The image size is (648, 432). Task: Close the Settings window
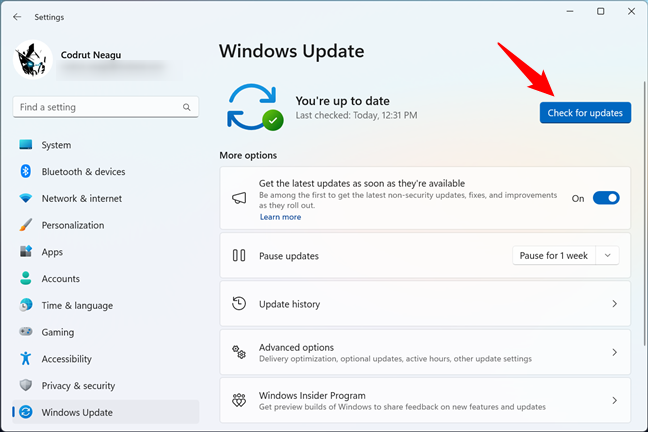[x=631, y=12]
